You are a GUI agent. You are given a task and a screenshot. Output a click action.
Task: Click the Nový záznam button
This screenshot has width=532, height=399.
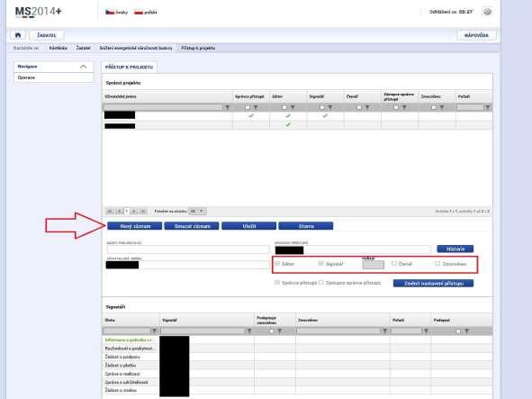pyautogui.click(x=135, y=226)
